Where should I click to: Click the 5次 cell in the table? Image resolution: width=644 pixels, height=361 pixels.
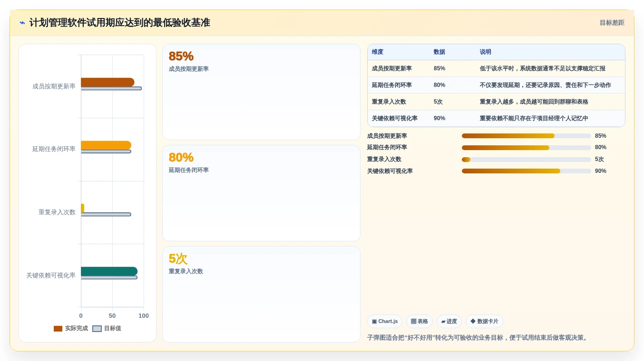(x=438, y=102)
